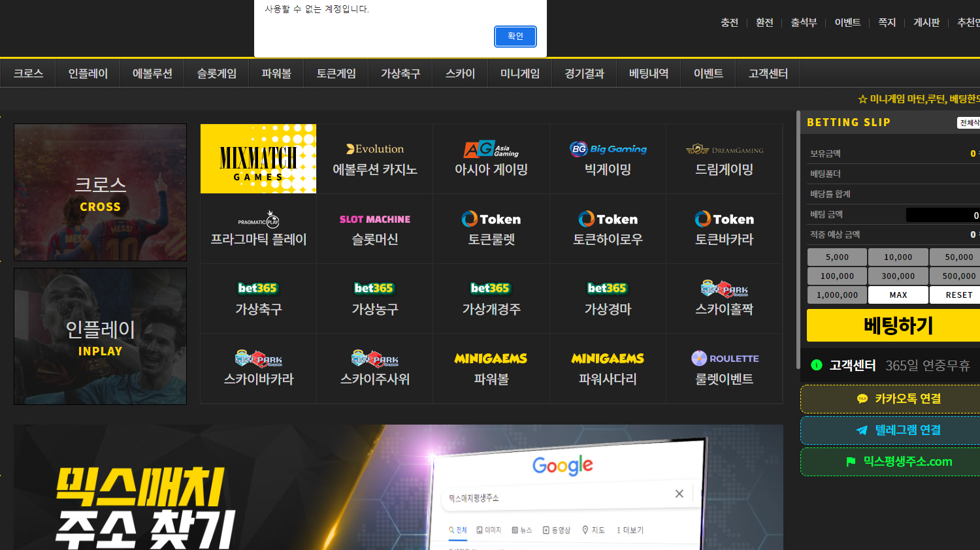Open the 고객센터 menu item
Viewport: 980px width, 550px height.
coord(768,74)
